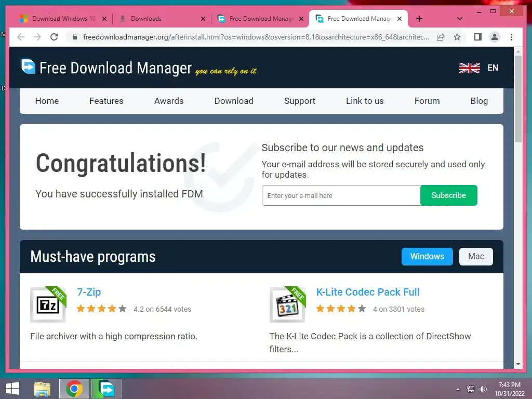Click 'File archiver with a high compression ratio.'

(114, 336)
